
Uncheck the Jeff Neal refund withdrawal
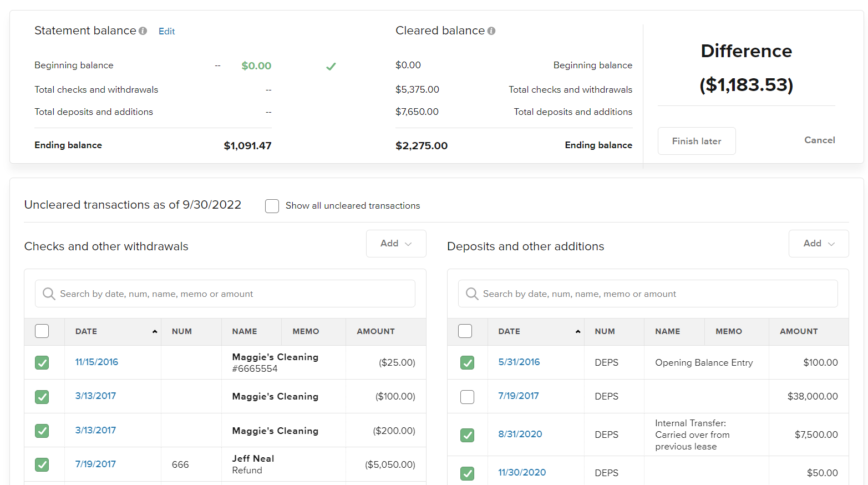(42, 464)
